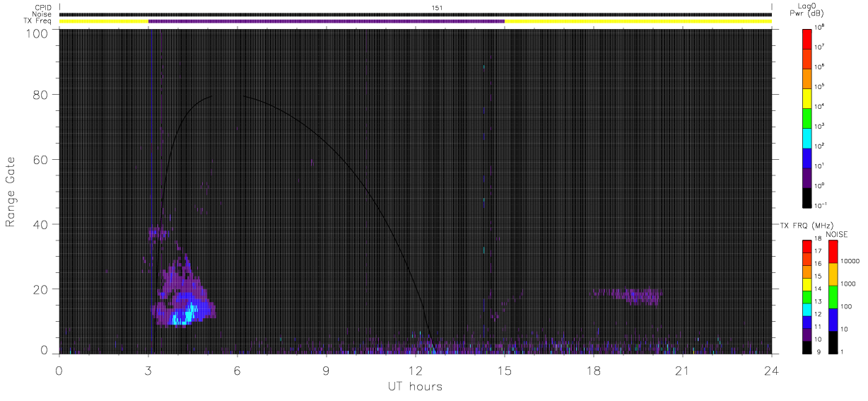Click x-axis tick label '15'
The image size is (868, 401).
tap(505, 370)
